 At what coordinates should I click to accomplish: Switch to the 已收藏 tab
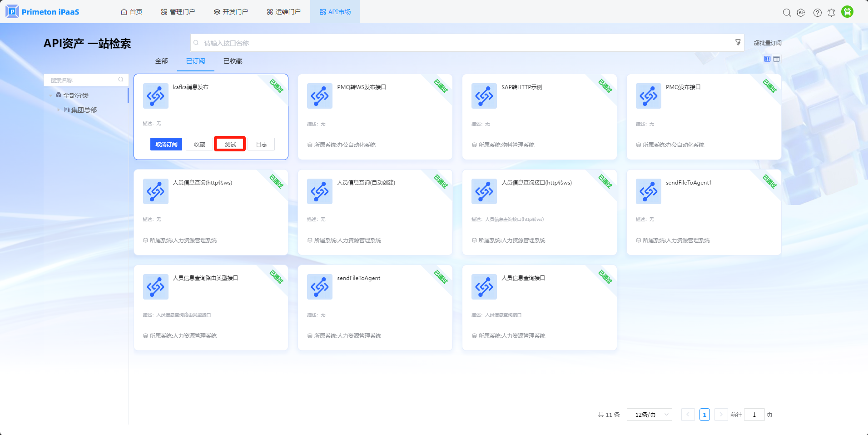[x=233, y=61]
